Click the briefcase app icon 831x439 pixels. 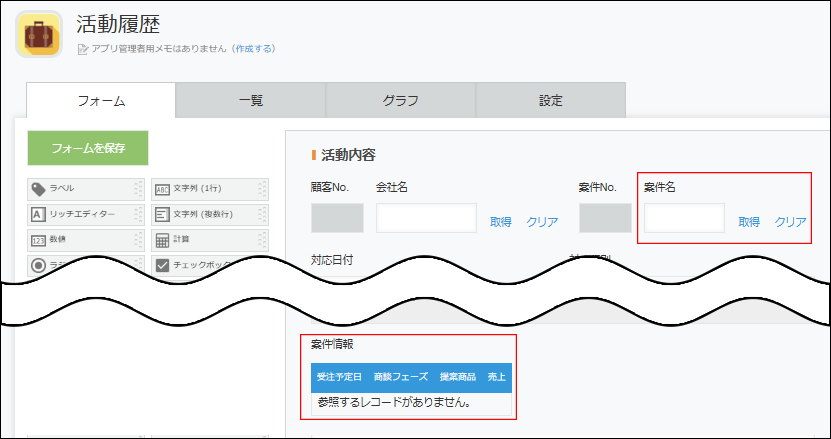(x=39, y=34)
